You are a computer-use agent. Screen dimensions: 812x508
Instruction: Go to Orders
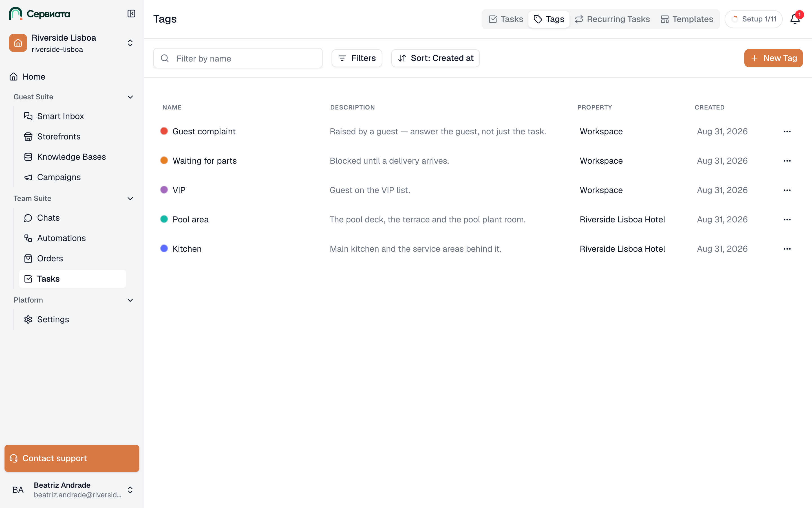(72, 258)
